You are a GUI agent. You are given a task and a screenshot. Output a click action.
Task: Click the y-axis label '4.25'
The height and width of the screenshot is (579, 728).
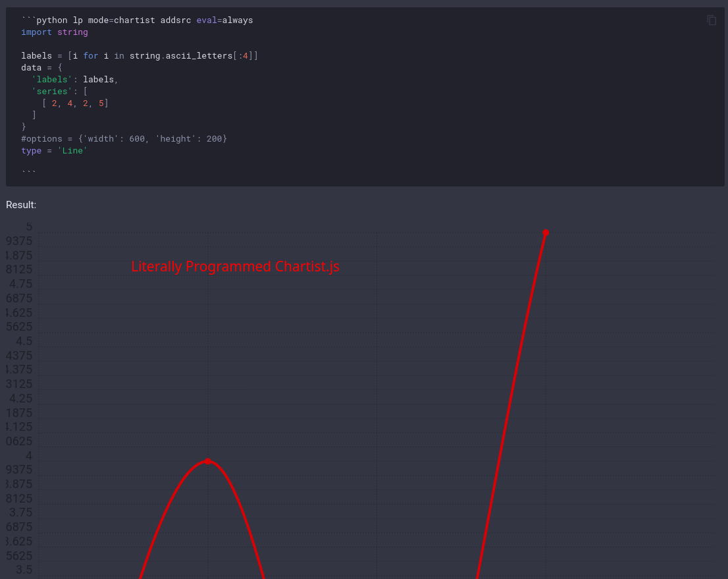tap(21, 399)
